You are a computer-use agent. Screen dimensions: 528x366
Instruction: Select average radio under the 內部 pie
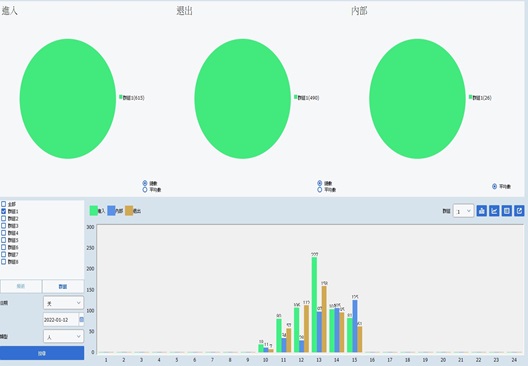[x=494, y=186]
